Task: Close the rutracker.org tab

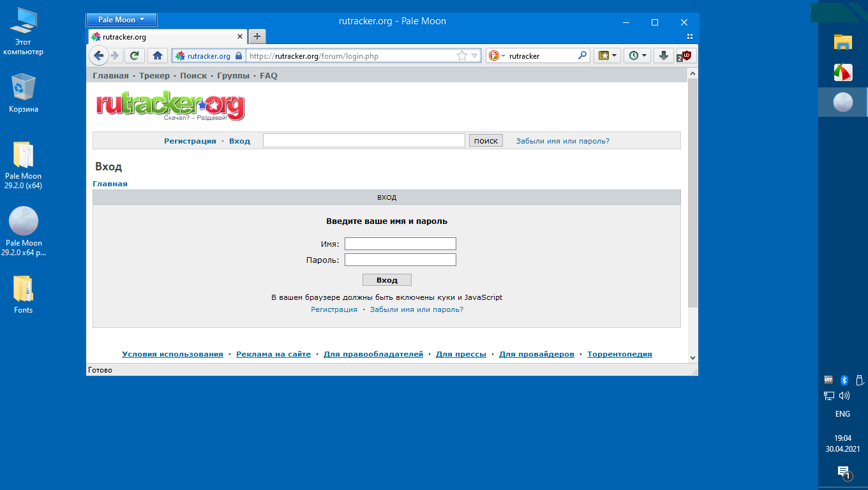Action: tap(240, 37)
